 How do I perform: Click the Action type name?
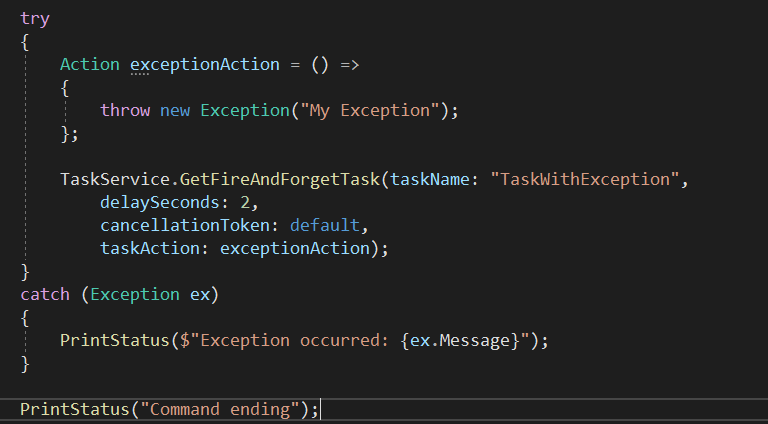tap(90, 64)
